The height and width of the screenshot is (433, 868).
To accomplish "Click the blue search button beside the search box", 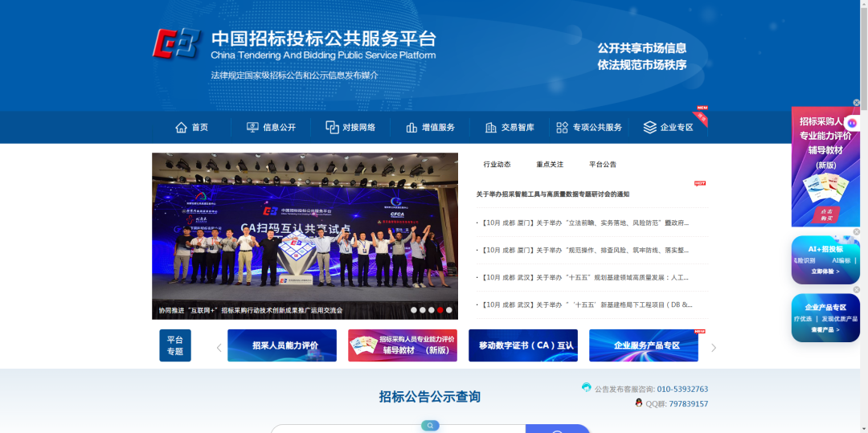I will [558, 429].
